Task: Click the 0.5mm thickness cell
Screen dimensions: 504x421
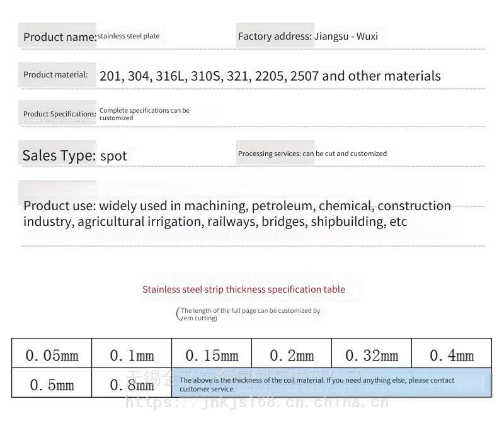Action: 52,385
